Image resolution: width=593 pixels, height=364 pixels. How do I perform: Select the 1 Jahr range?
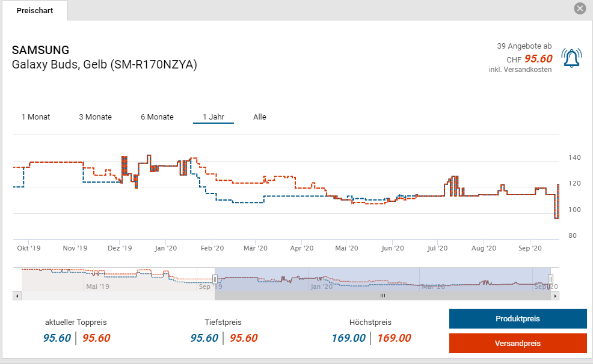pos(213,117)
